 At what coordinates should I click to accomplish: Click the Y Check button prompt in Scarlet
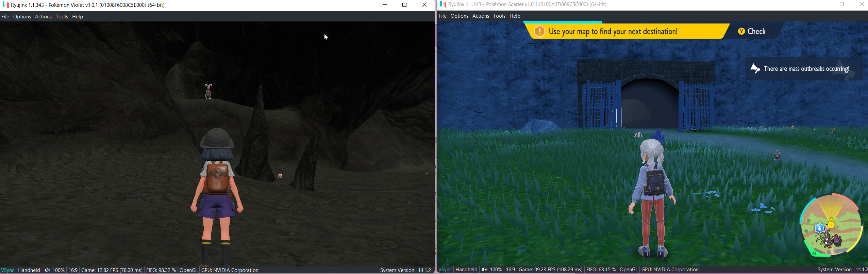(x=752, y=31)
